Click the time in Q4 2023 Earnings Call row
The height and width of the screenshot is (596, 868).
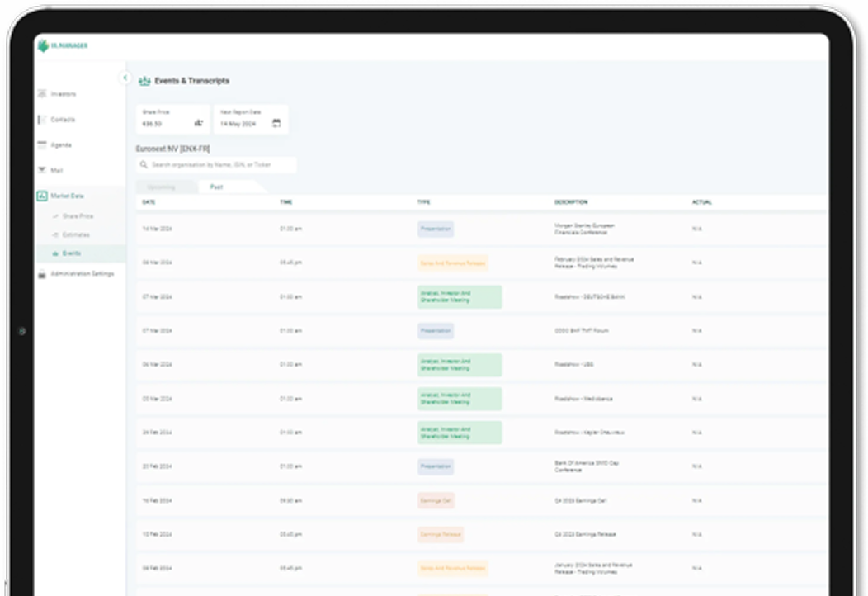coord(290,501)
